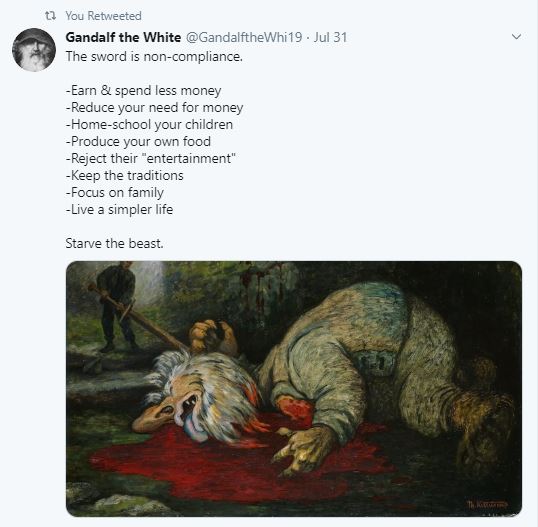
Task: Click the line "-Earn & spend less money"
Action: pos(143,91)
